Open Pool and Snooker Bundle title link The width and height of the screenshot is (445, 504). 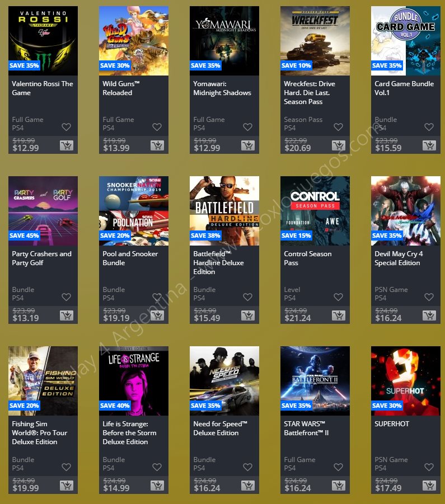130,258
